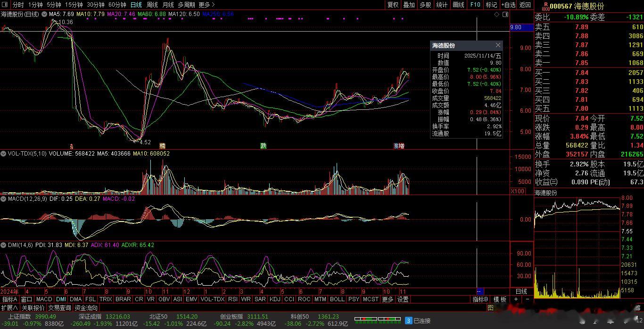Choose the RSI indicator tab
This screenshot has width=644, height=329.
(x=232, y=299)
